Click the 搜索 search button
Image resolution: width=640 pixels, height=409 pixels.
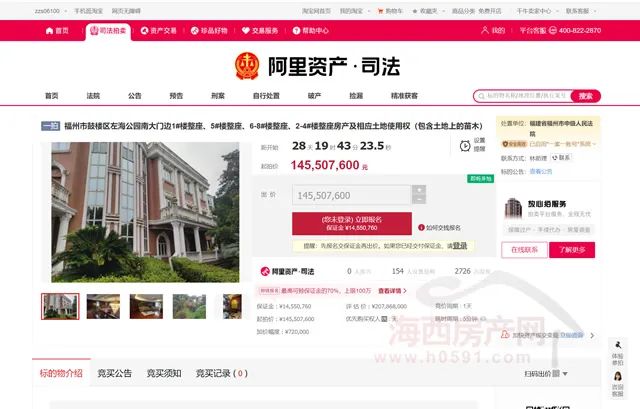tap(586, 96)
